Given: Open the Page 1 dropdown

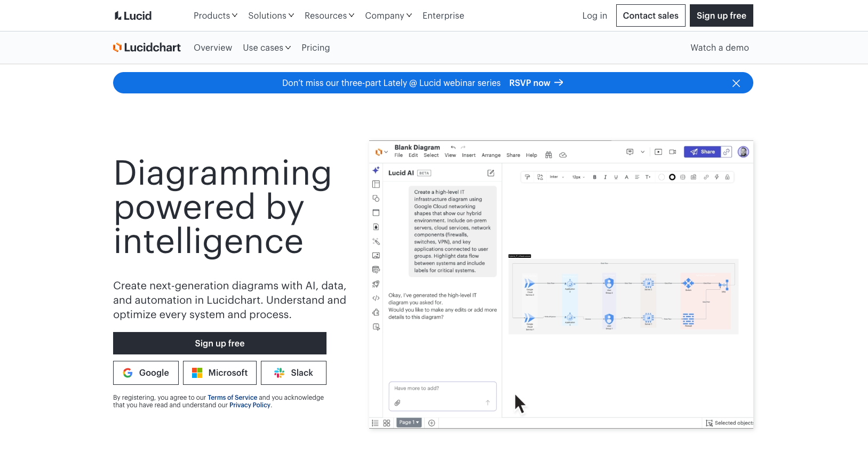Looking at the screenshot, I should click(409, 423).
